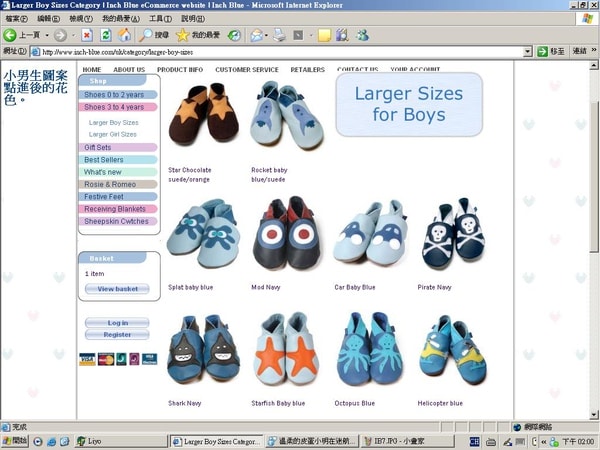
Task: Expand hidden system tray icons chevron
Action: 544,442
